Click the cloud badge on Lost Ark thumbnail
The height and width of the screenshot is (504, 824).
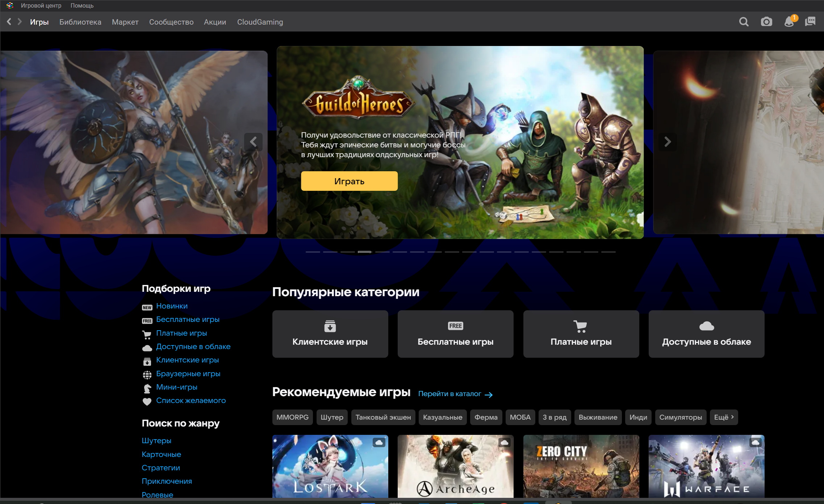(x=379, y=442)
